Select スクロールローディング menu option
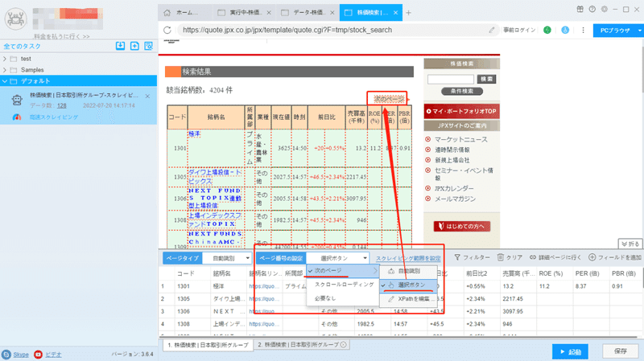644x361 pixels. pos(343,285)
